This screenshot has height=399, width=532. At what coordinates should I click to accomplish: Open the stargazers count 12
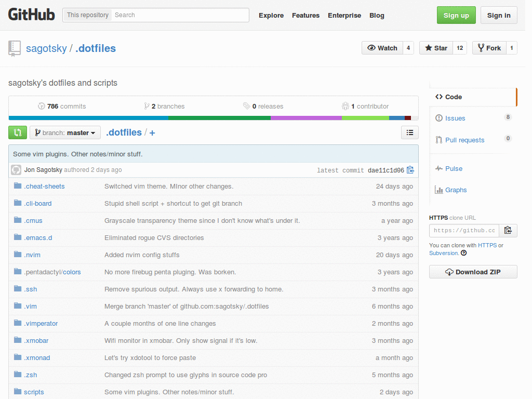coord(460,48)
